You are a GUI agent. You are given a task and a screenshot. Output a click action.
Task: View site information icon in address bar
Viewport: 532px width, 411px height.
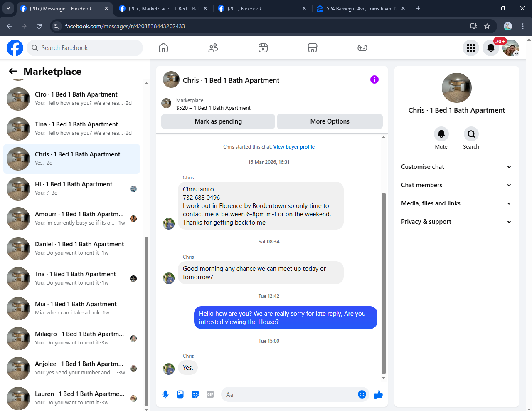click(57, 26)
